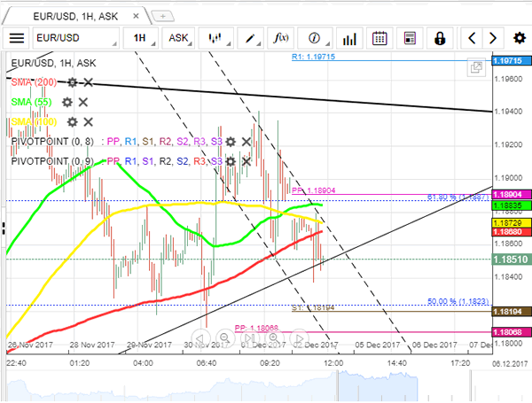Image resolution: width=532 pixels, height=403 pixels.
Task: Click the current price 1.18510 tag
Action: 512,260
